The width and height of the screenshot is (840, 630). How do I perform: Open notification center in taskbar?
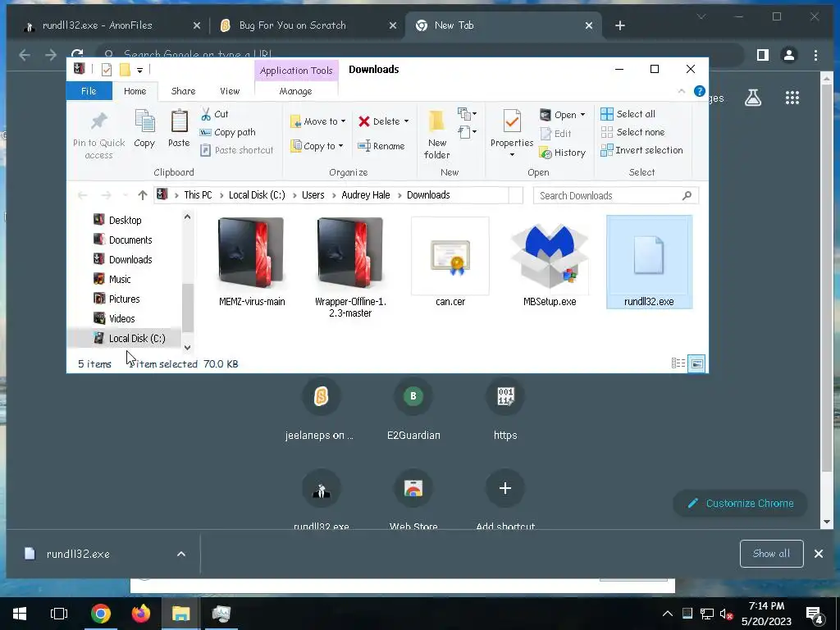(814, 614)
